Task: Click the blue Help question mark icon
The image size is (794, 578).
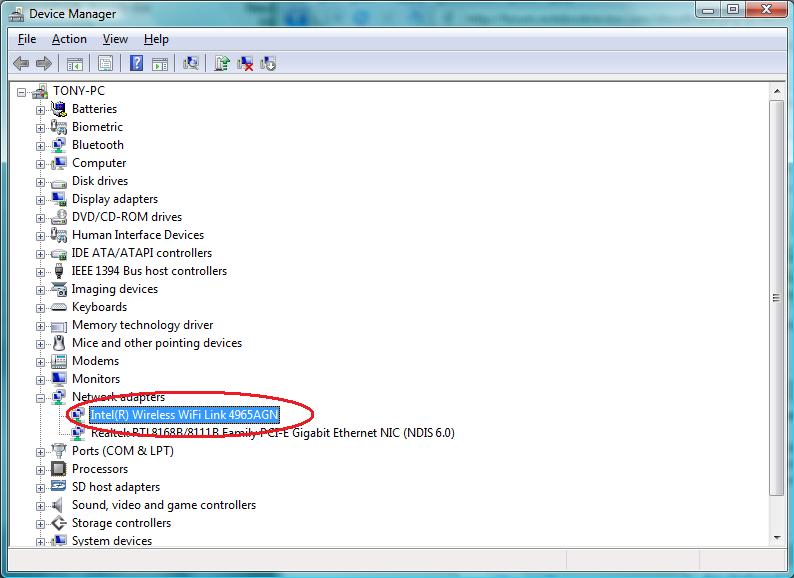Action: (x=136, y=64)
